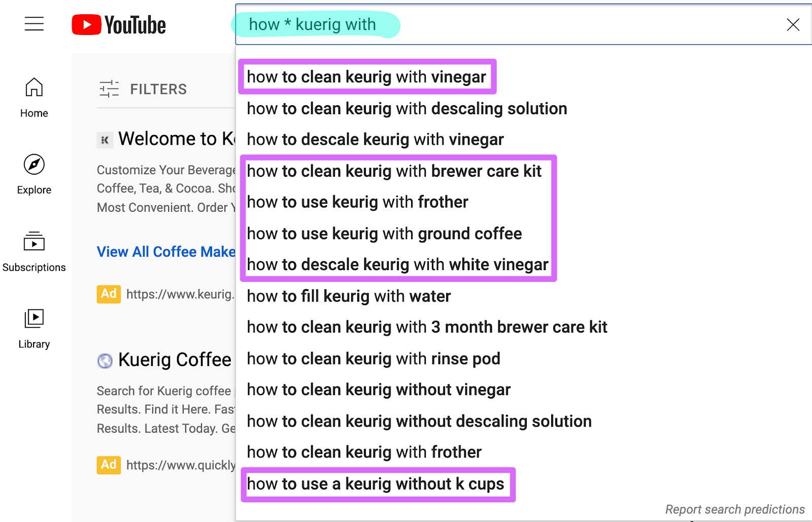Select 'how to clean keurig with frother'
Image resolution: width=812 pixels, height=522 pixels.
[364, 452]
